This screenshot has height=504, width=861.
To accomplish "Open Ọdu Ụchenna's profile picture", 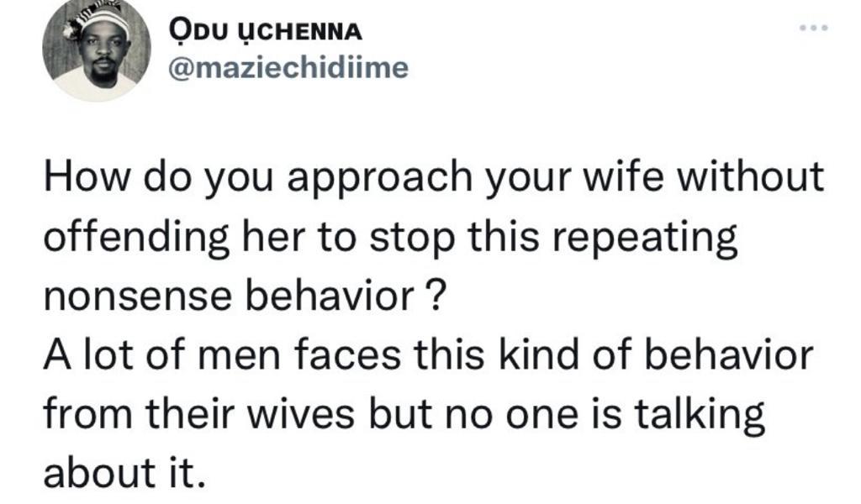I will pos(96,52).
